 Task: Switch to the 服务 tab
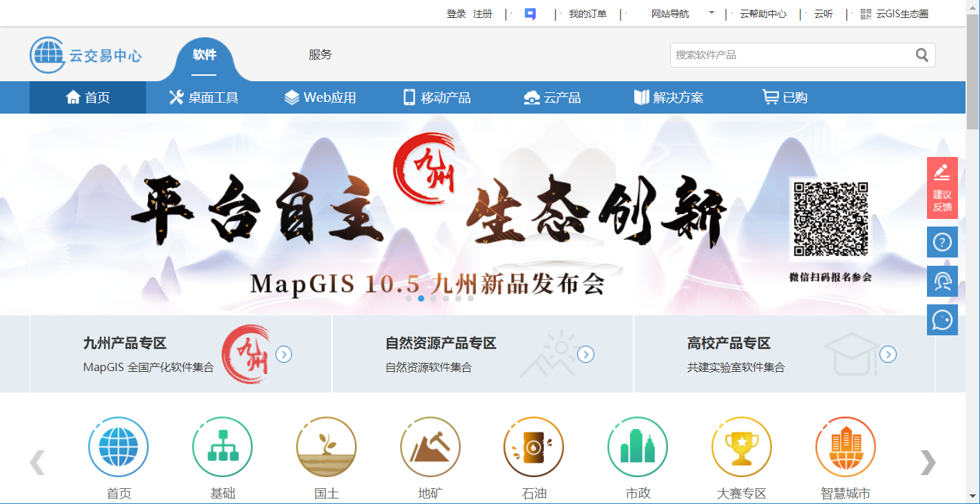[320, 55]
